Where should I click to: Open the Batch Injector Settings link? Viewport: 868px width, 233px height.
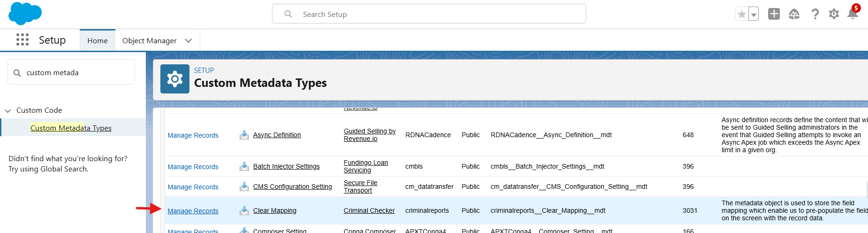click(286, 166)
